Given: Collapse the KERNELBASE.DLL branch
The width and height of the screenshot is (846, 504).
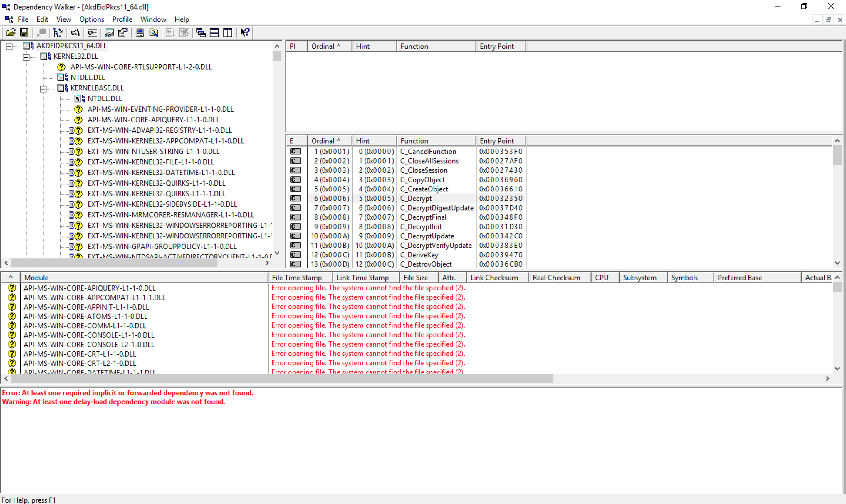Looking at the screenshot, I should 43,89.
